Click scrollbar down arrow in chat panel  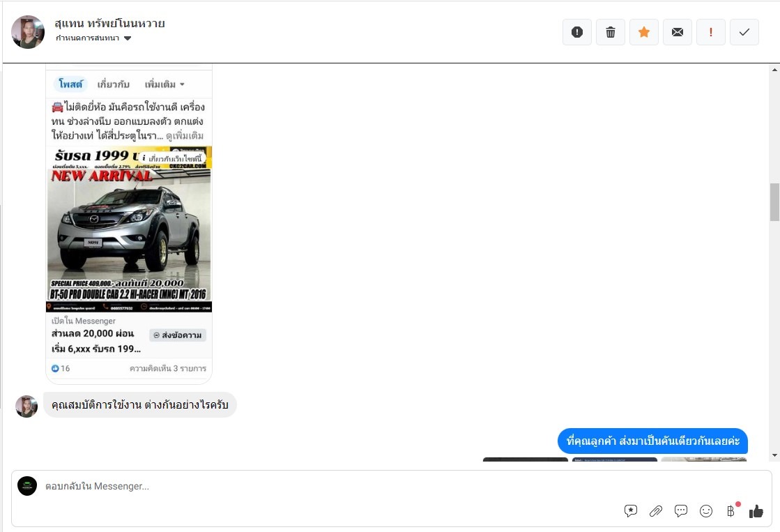774,455
